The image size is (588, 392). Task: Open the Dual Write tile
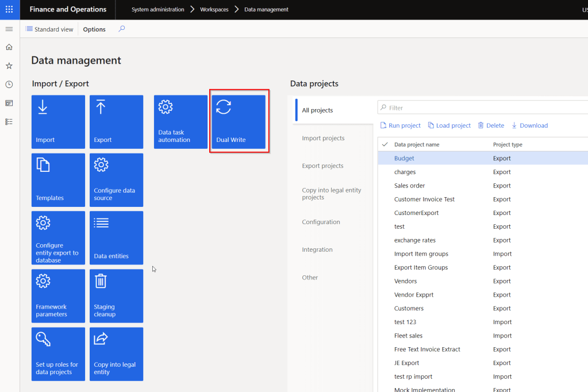239,122
